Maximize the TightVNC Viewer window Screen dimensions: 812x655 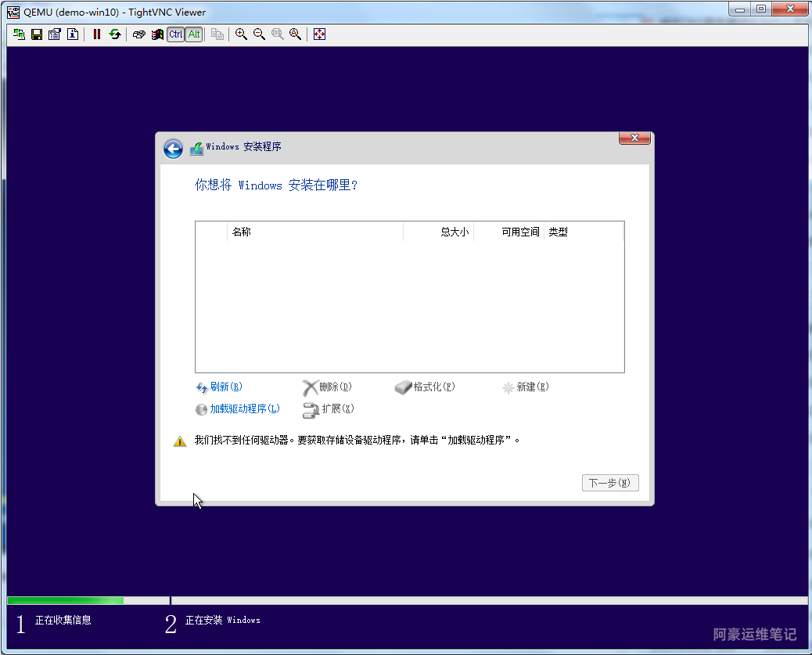(760, 9)
